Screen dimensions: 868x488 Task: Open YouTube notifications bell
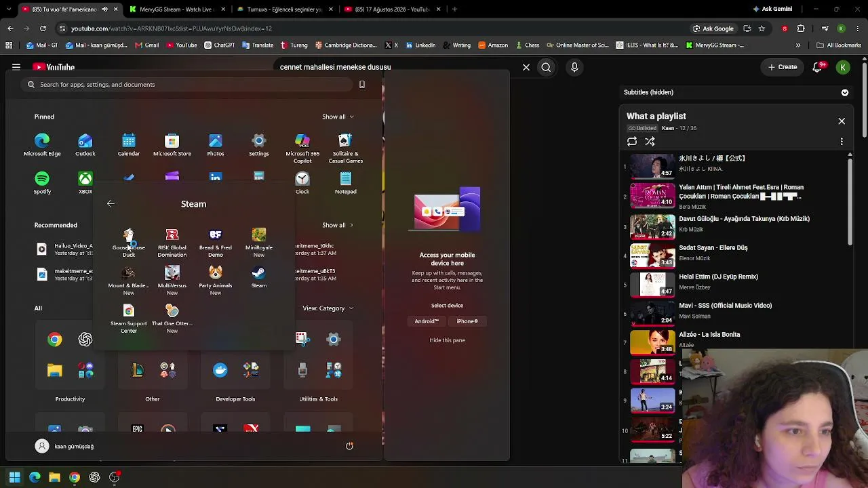(x=818, y=67)
